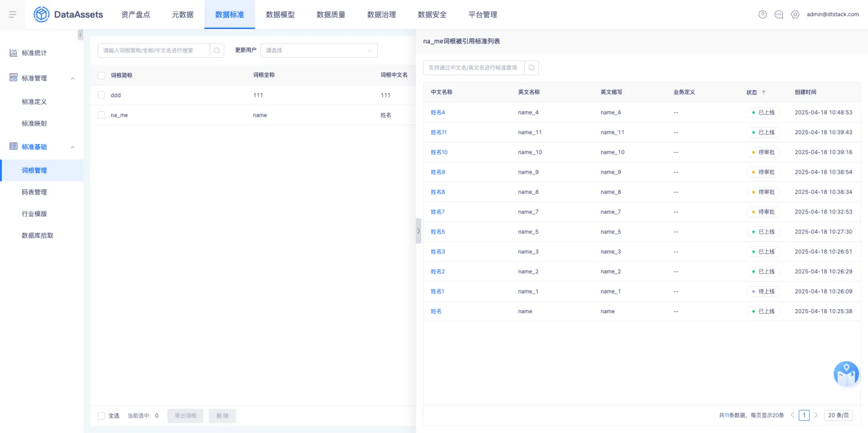
Task: Open the 姓名11 standard link
Action: click(439, 133)
